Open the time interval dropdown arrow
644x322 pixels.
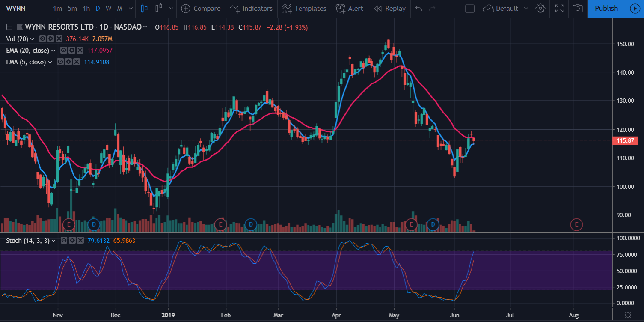130,8
